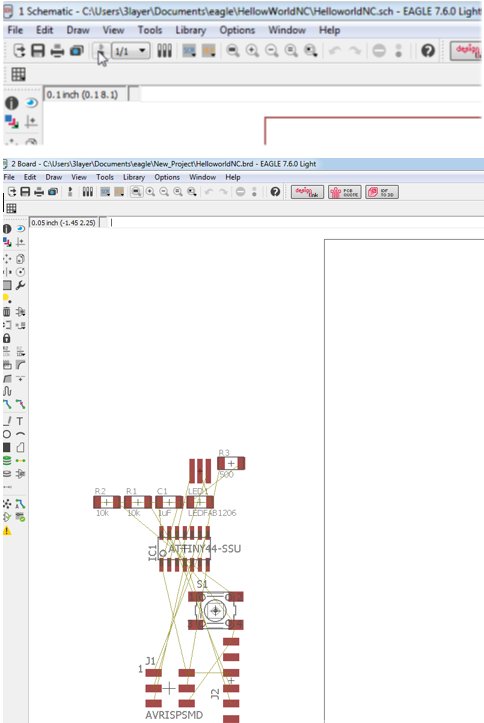Open View menu in Board window

pyautogui.click(x=79, y=177)
